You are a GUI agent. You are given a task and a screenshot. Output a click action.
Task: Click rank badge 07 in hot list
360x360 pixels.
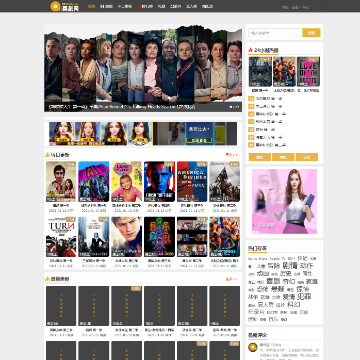pos(251,122)
